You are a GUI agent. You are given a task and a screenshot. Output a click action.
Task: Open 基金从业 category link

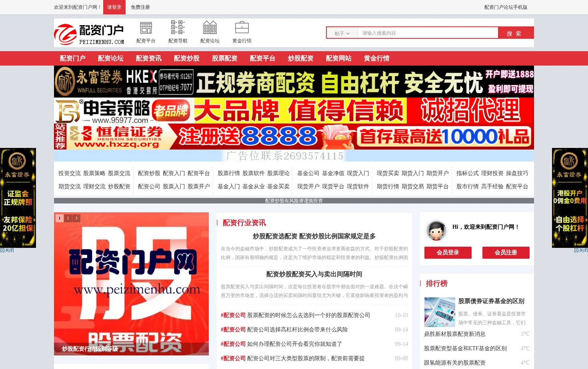[254, 187]
